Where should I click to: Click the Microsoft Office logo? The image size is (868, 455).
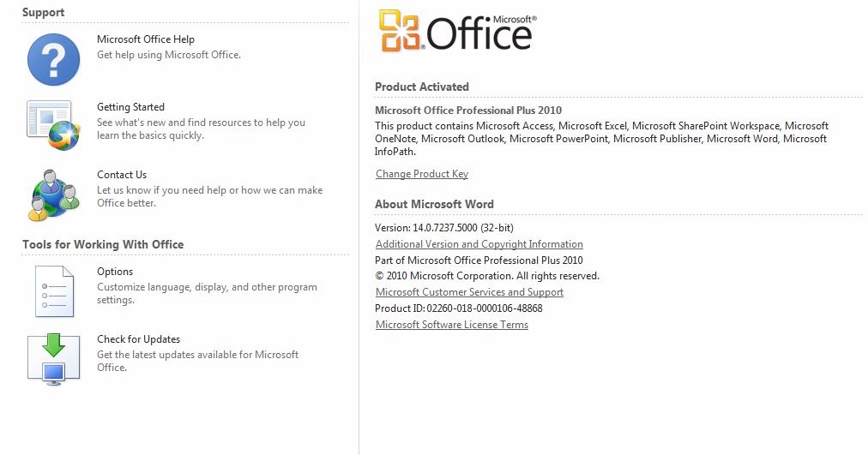pyautogui.click(x=456, y=32)
